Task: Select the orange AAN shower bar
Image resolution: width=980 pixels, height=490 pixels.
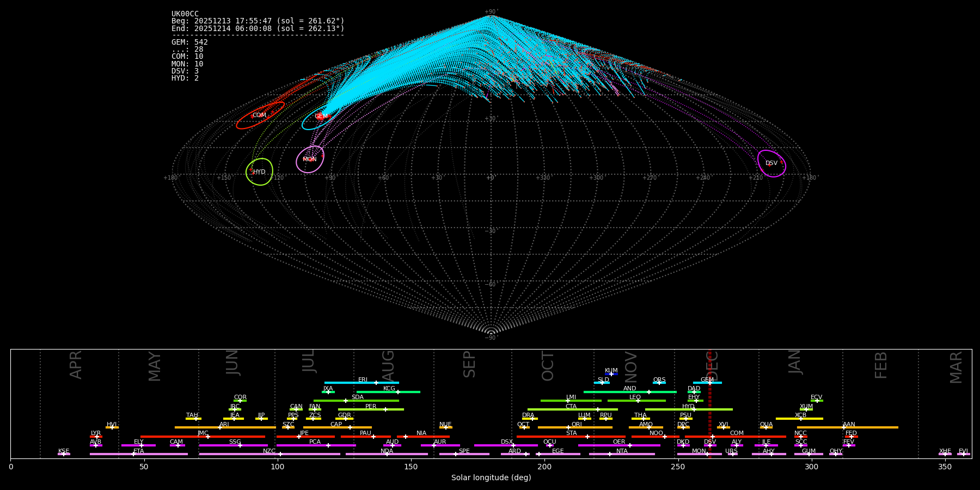Action: tap(848, 427)
